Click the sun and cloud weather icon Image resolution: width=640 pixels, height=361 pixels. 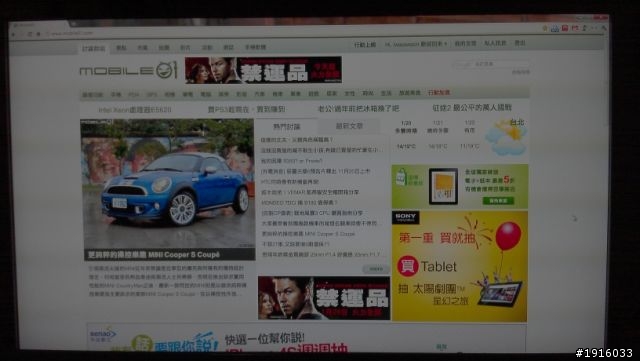(505, 138)
